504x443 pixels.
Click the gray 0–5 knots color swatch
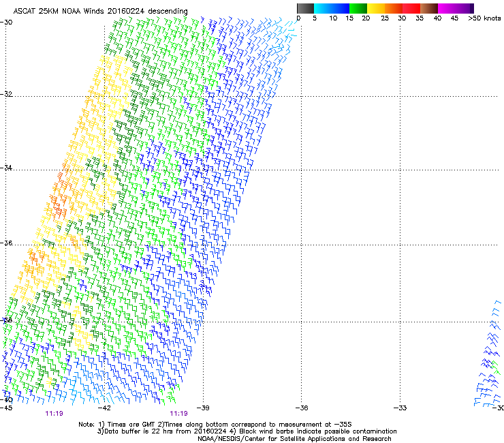(305, 8)
